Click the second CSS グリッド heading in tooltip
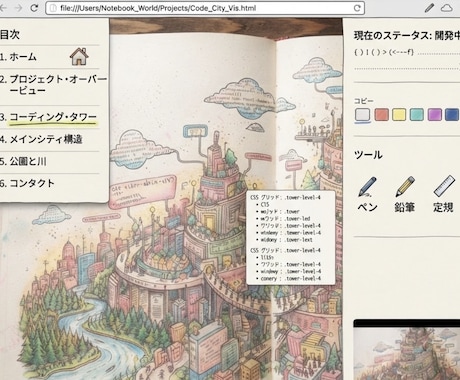 (285, 250)
